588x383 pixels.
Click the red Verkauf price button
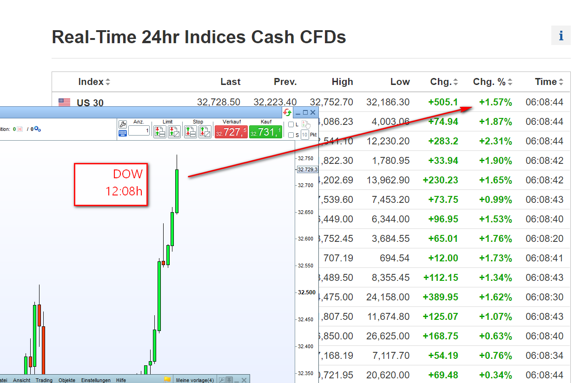(231, 132)
